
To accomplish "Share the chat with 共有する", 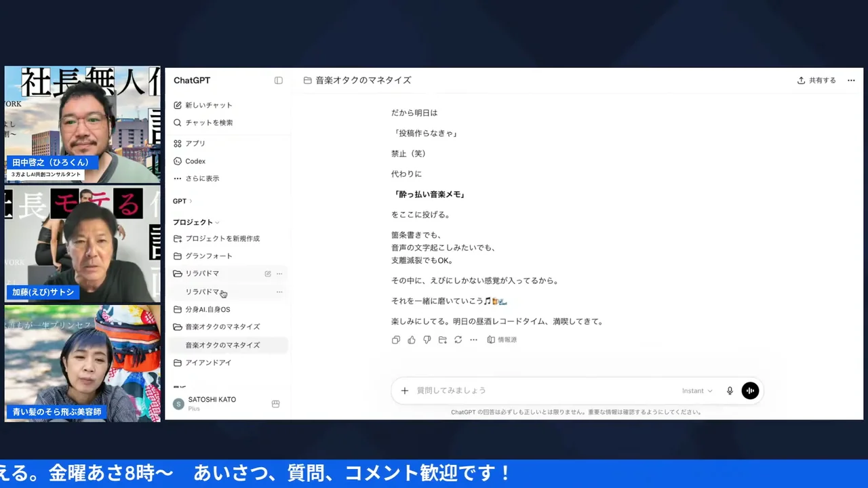I will [817, 80].
